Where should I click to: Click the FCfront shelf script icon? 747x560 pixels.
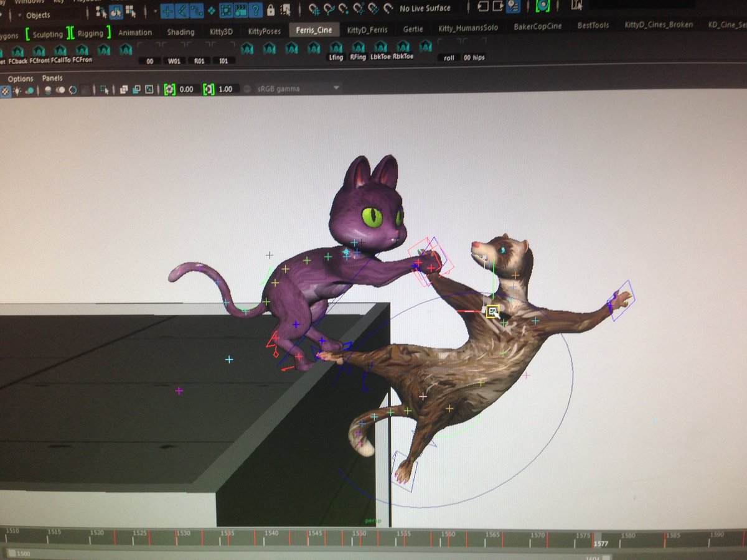39,51
